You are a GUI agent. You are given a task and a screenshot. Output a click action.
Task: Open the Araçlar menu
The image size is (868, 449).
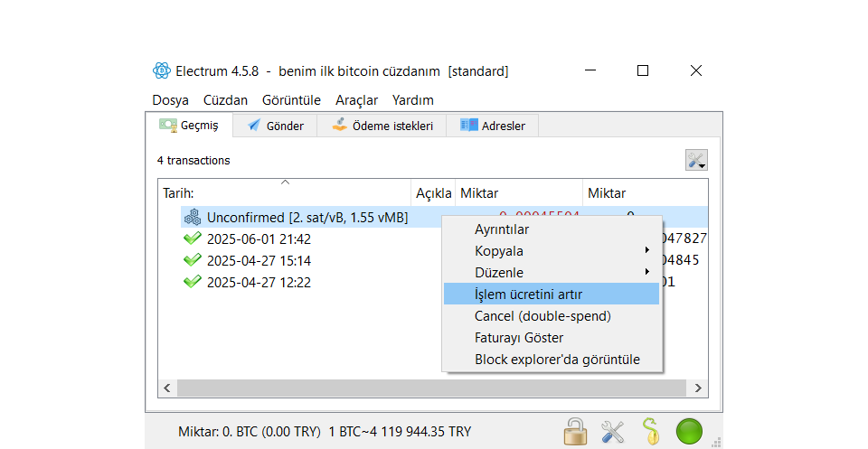pyautogui.click(x=356, y=100)
